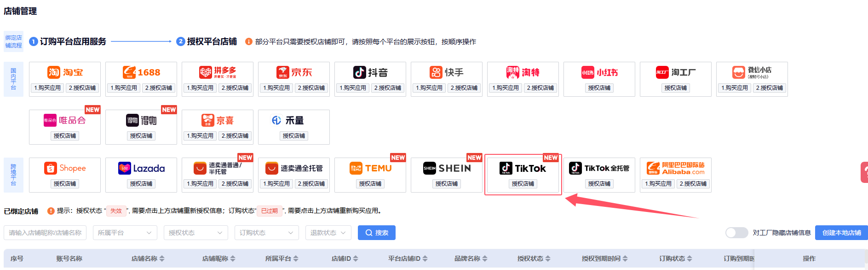Click 创建本地店铺 button
868x270 pixels.
tap(841, 233)
